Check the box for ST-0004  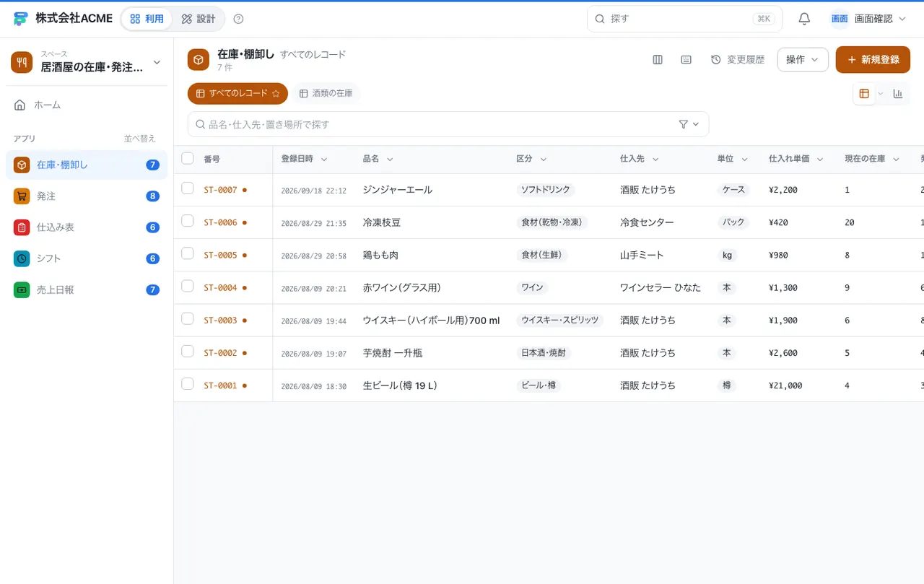click(x=188, y=286)
